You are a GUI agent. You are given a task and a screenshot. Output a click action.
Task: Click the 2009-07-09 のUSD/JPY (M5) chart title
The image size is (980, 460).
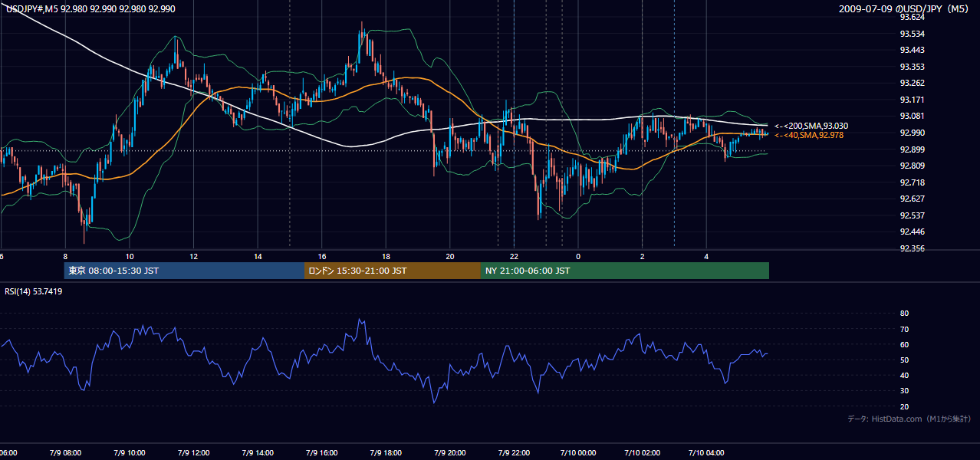905,8
